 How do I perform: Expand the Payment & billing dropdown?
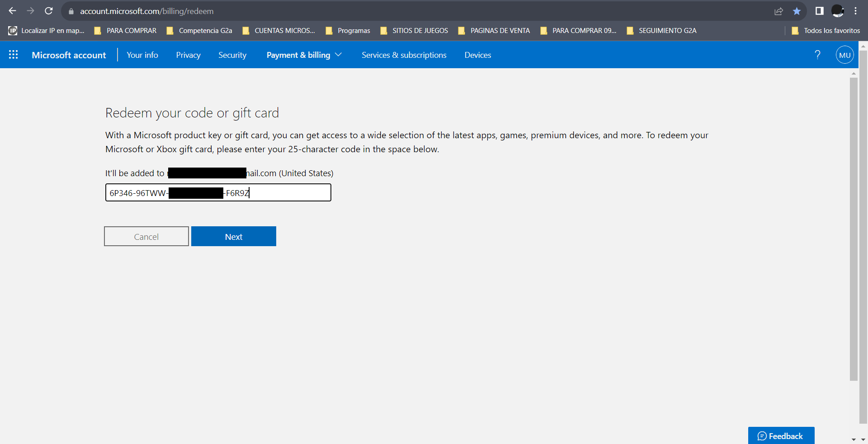tap(304, 55)
